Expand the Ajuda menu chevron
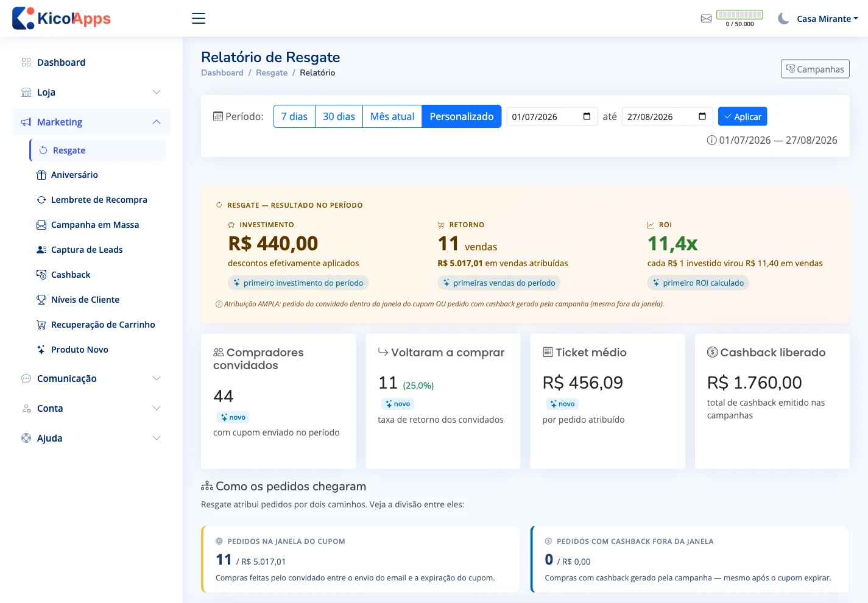 click(157, 438)
